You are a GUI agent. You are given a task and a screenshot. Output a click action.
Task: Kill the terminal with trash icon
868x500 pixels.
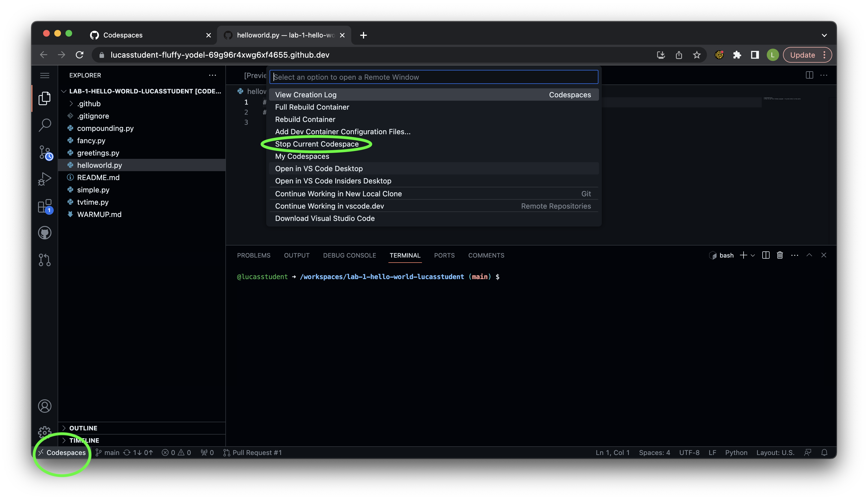pyautogui.click(x=780, y=255)
